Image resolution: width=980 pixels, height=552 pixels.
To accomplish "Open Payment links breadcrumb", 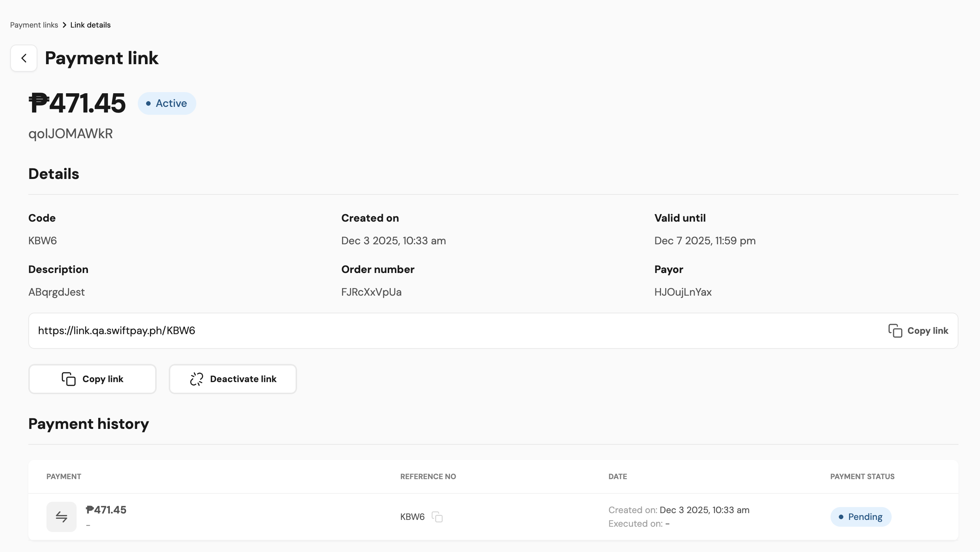I will [34, 25].
